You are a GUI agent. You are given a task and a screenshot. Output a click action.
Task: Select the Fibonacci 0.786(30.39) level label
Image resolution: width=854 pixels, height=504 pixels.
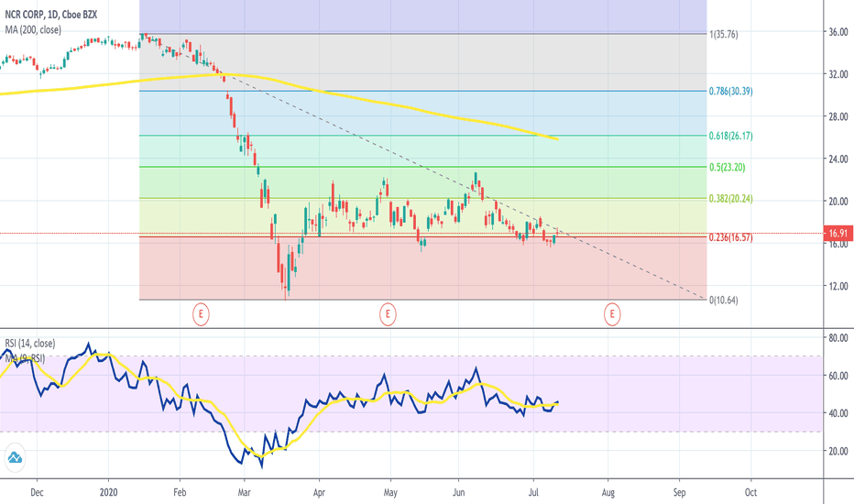pyautogui.click(x=731, y=91)
